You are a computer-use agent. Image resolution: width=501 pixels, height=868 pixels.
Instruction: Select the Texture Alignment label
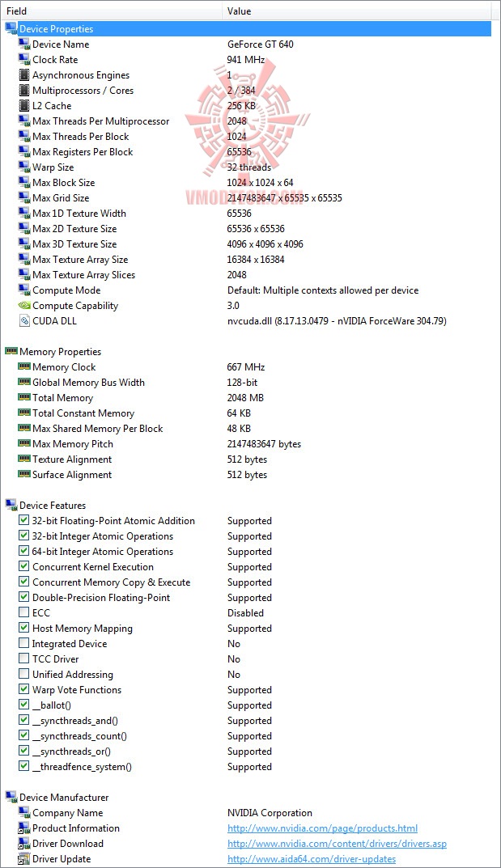(72, 459)
